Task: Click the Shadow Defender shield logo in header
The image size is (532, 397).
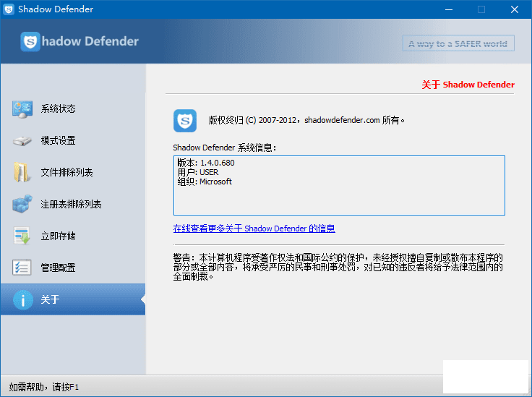Action: point(30,42)
